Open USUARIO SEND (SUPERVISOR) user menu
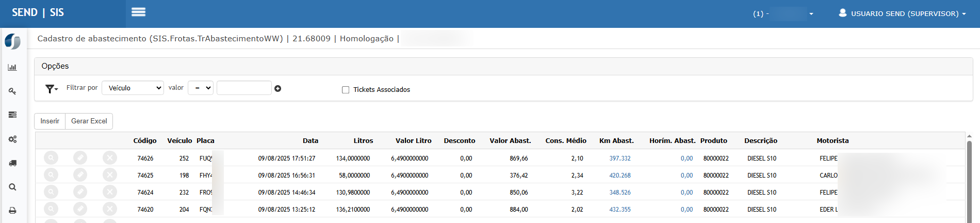 902,13
